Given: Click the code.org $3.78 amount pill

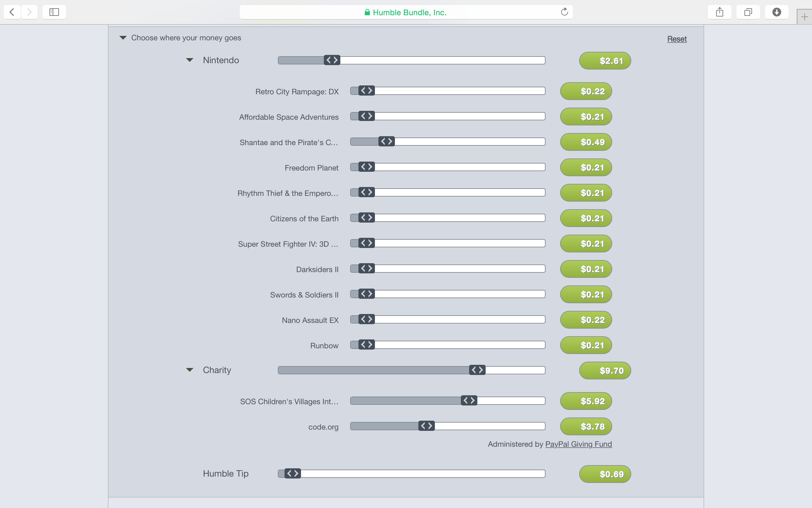Looking at the screenshot, I should coord(586,426).
